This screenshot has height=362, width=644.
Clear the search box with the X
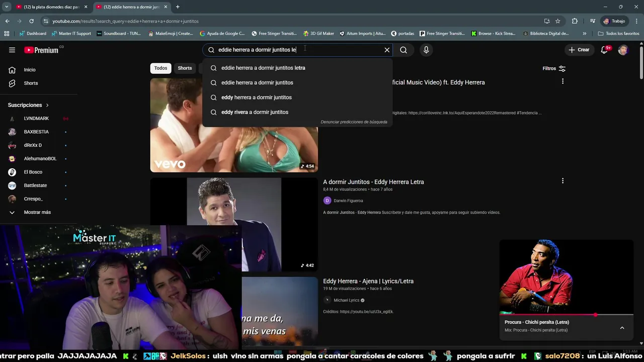point(387,50)
